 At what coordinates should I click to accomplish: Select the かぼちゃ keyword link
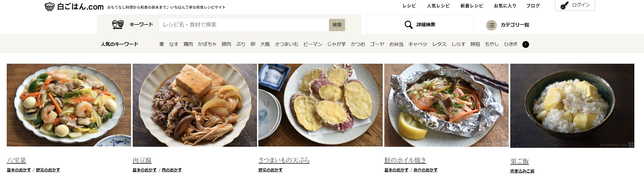[207, 44]
